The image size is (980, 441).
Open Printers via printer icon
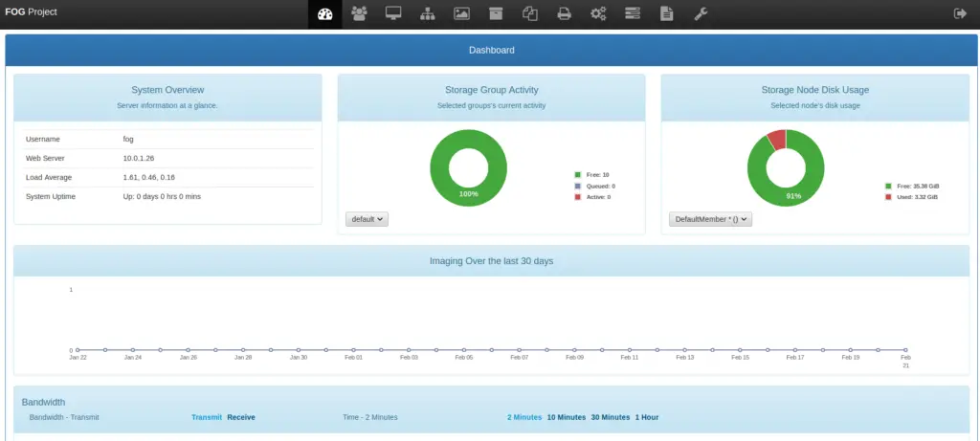[565, 13]
